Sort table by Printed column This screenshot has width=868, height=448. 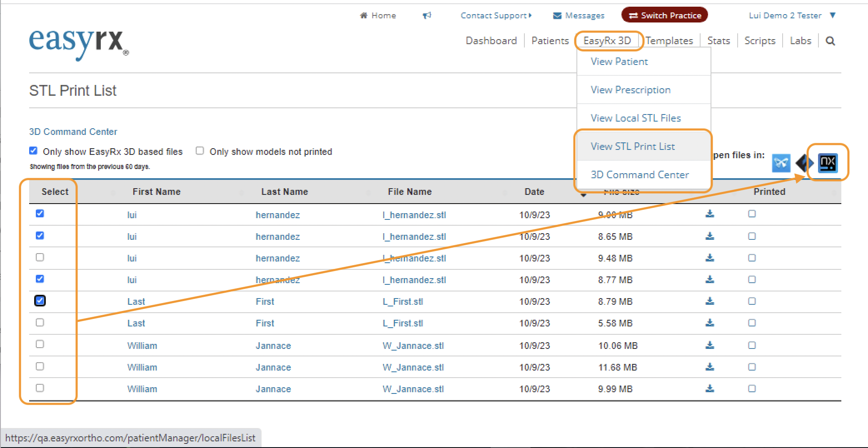pos(769,192)
